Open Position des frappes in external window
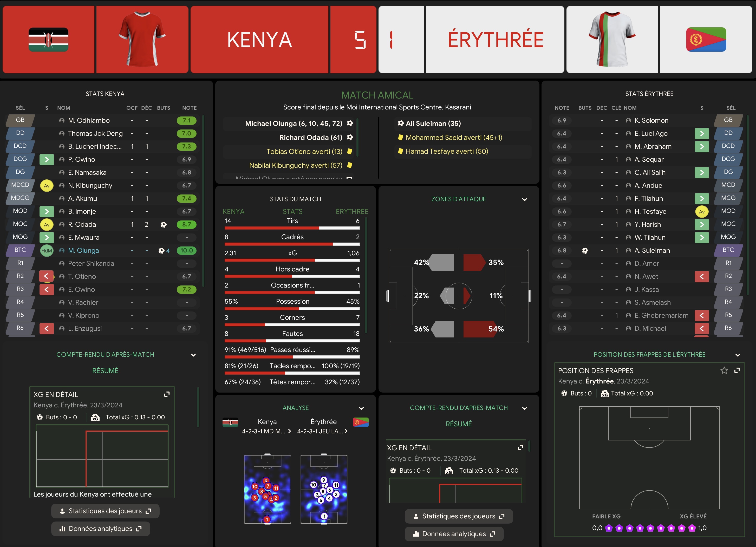Image resolution: width=756 pixels, height=547 pixels. 737,370
